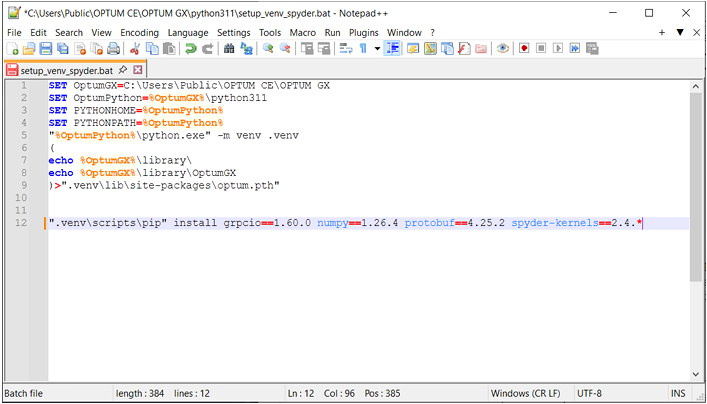Image resolution: width=707 pixels, height=404 pixels.
Task: Click the plus button to add new tab
Action: pyautogui.click(x=662, y=32)
